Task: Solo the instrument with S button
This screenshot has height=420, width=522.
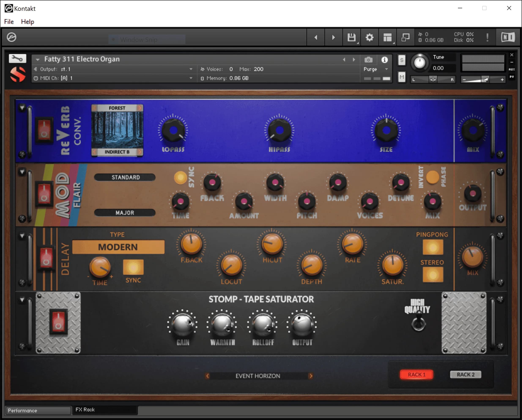Action: [402, 60]
